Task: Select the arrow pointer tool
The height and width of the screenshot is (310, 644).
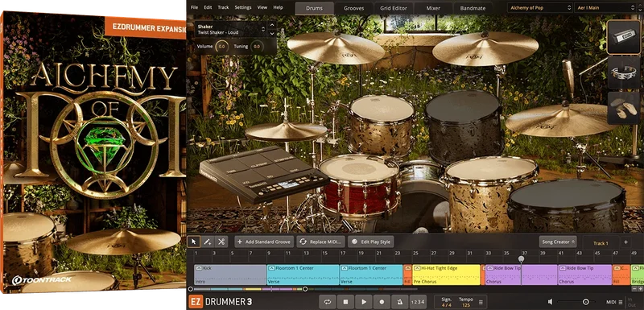Action: pos(194,242)
